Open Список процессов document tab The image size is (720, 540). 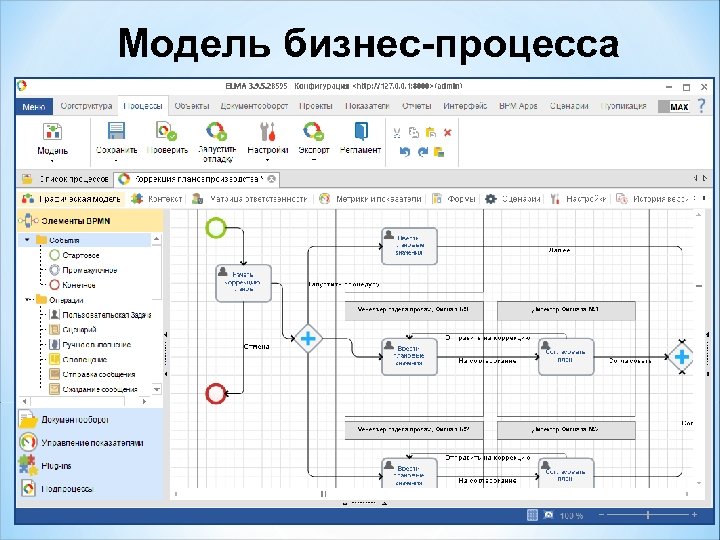(x=65, y=179)
